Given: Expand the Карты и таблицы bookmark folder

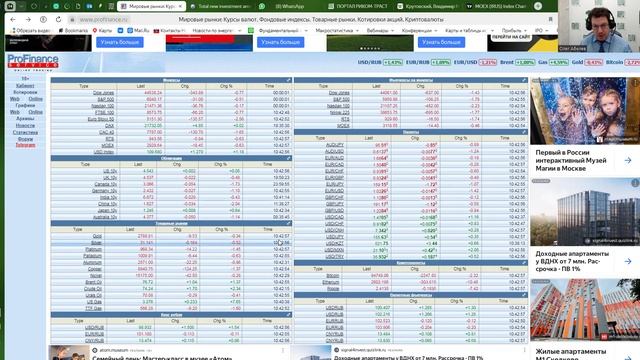Looking at the screenshot, I should [469, 31].
